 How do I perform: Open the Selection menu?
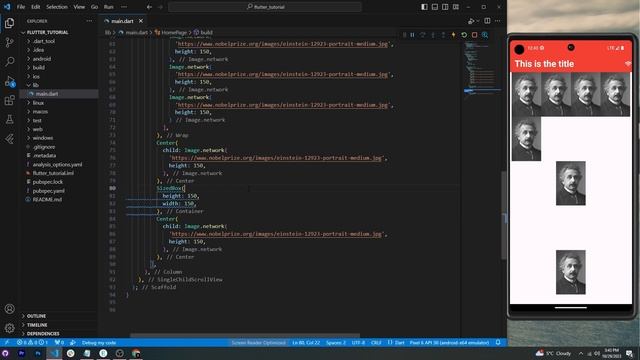tap(57, 7)
